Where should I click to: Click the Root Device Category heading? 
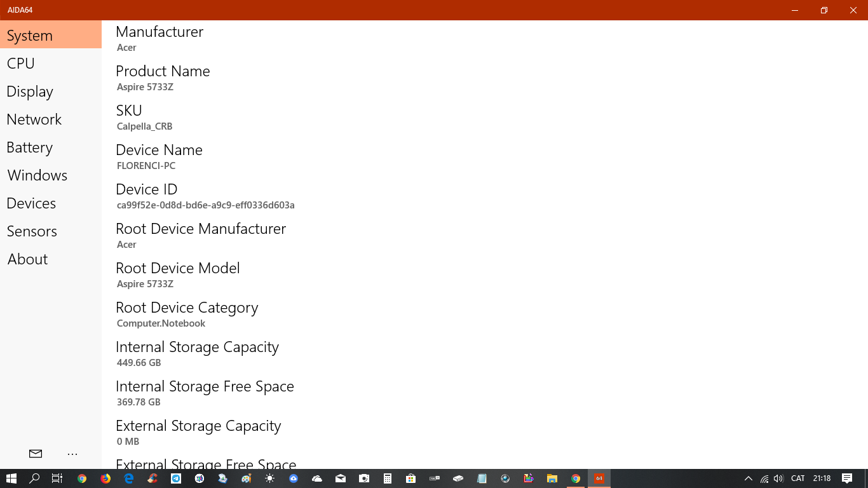187,308
